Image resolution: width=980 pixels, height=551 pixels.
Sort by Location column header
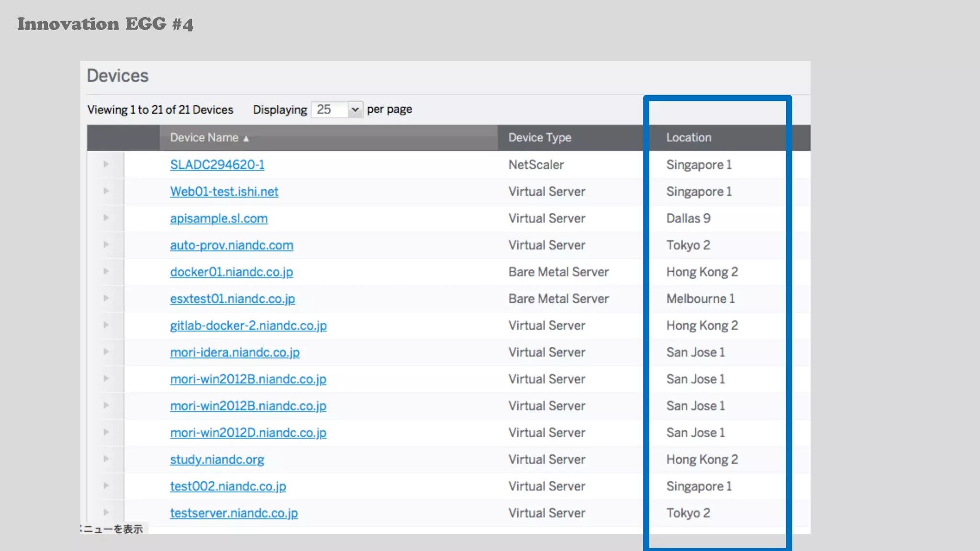(689, 138)
